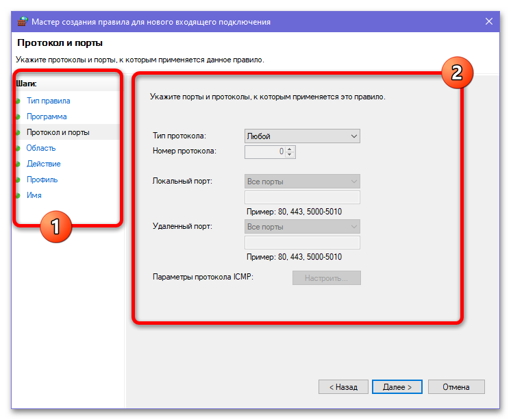Click the Локальный порт label
Viewport: 511px width, 420px height.
pyautogui.click(x=182, y=181)
